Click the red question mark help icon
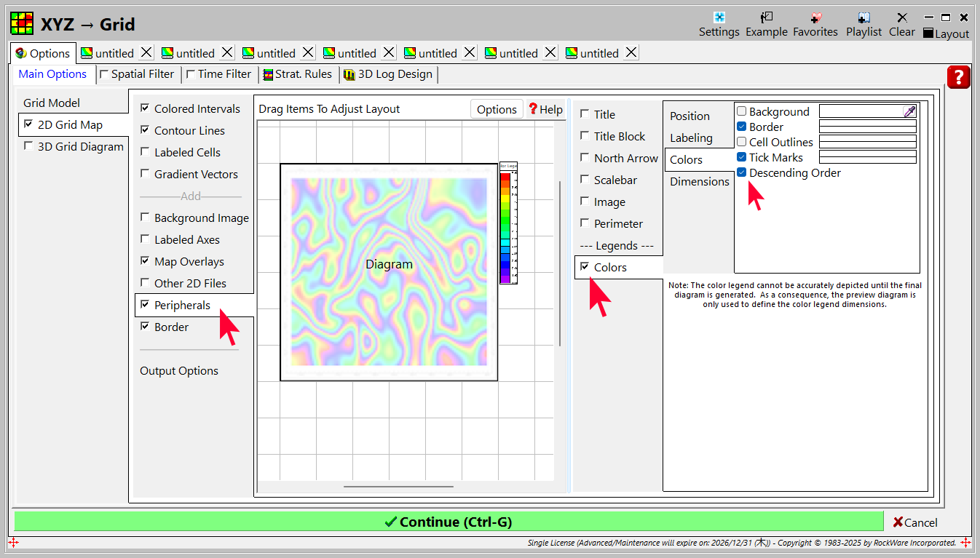The image size is (980, 558). point(958,77)
